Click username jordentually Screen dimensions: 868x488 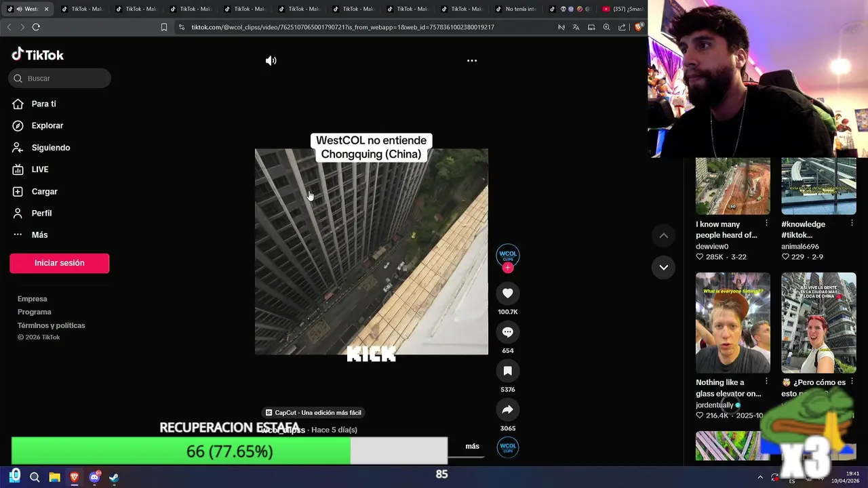click(x=715, y=405)
